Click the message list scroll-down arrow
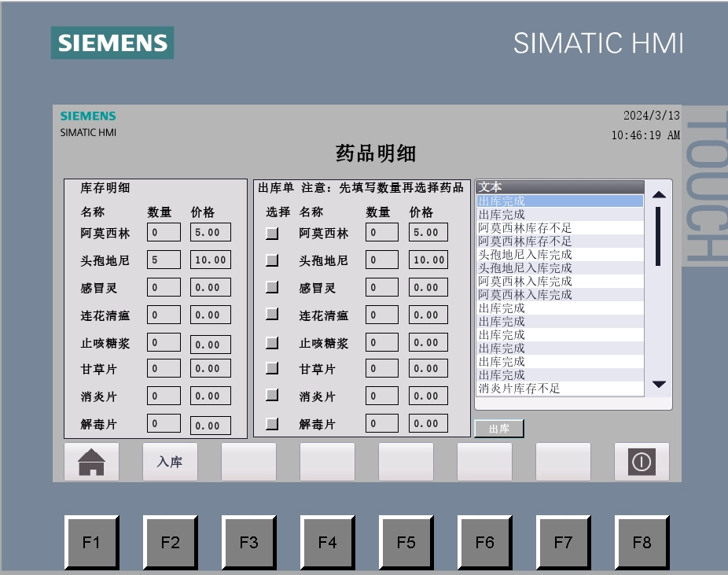 click(659, 384)
